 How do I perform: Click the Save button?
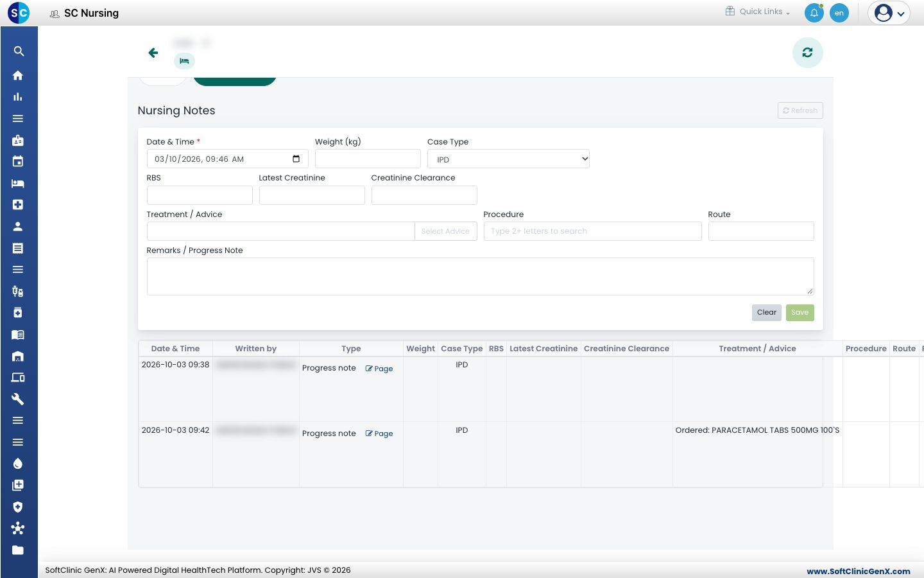pos(800,313)
